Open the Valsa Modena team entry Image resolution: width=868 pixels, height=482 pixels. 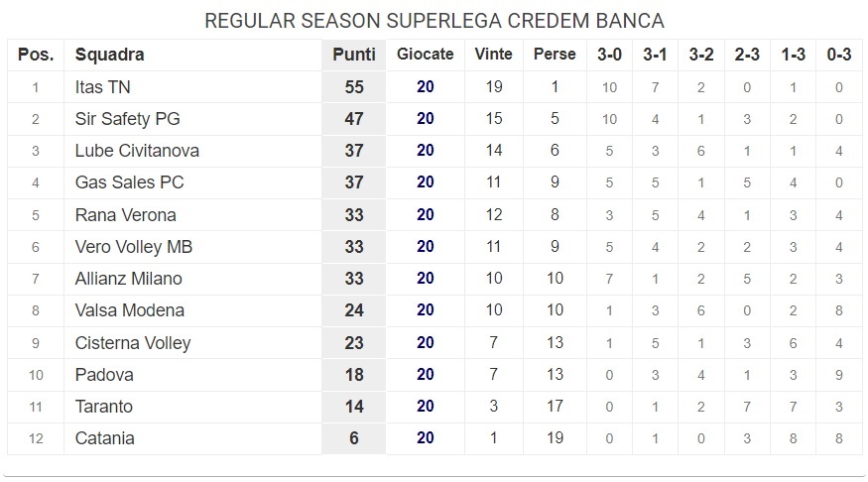click(x=130, y=310)
